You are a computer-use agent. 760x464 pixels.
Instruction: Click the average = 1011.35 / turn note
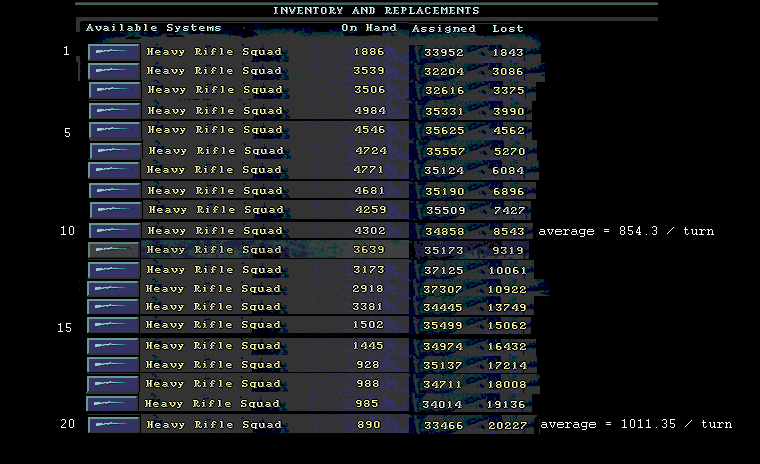click(x=636, y=424)
